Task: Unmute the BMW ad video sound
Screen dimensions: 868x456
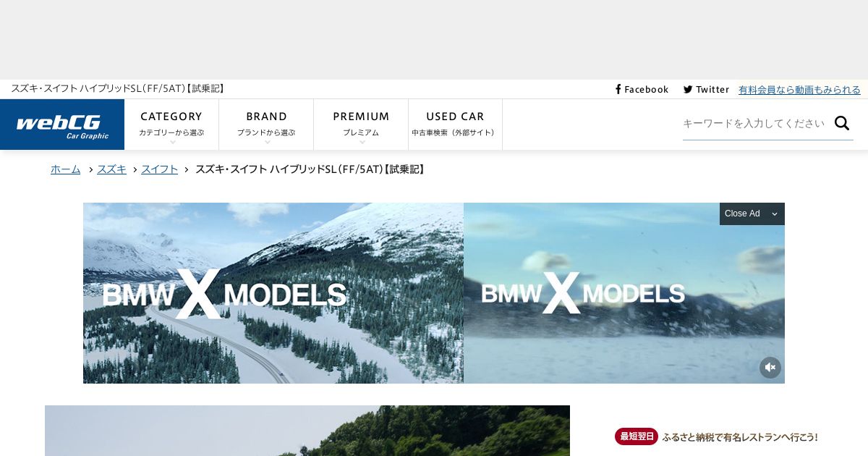Action: coord(770,368)
